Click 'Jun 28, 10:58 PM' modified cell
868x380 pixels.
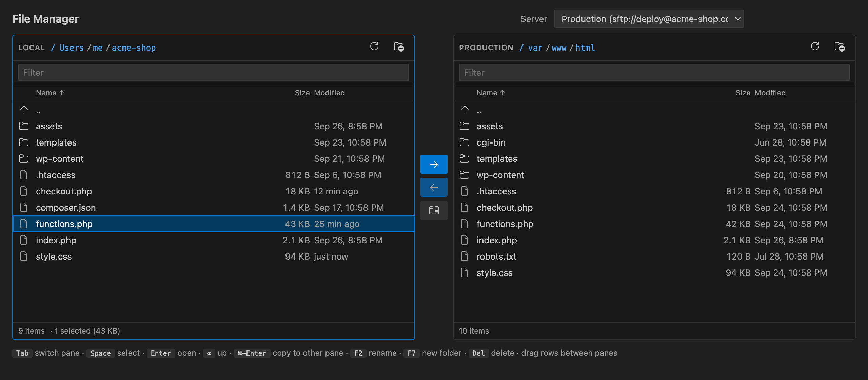pos(790,142)
